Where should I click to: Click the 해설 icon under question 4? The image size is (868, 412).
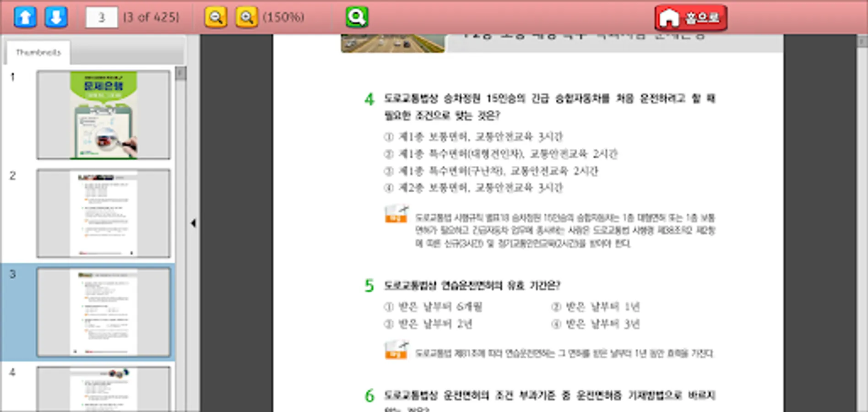tap(396, 214)
